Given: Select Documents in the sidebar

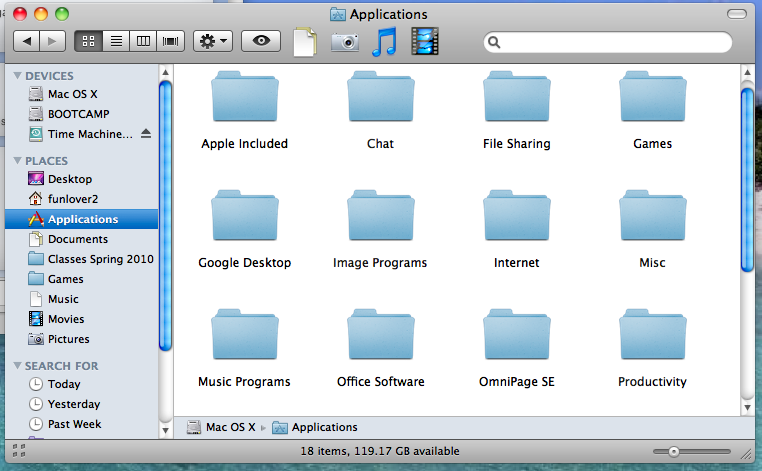Looking at the screenshot, I should coord(82,239).
